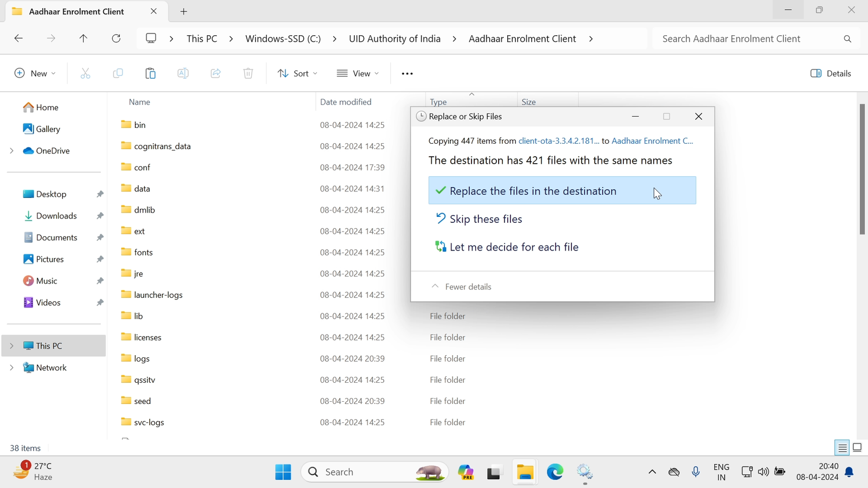
Task: Choose Replace the files in the destination
Action: coord(562,190)
